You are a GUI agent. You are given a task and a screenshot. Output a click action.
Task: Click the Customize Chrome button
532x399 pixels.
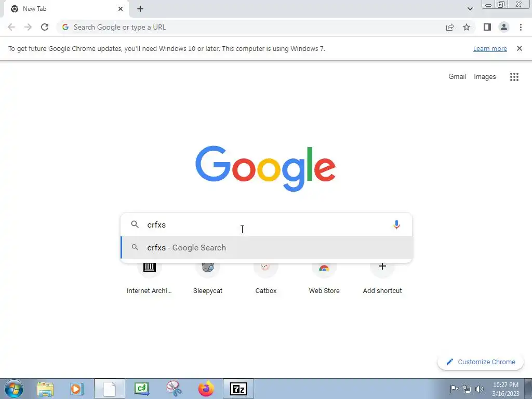481,362
